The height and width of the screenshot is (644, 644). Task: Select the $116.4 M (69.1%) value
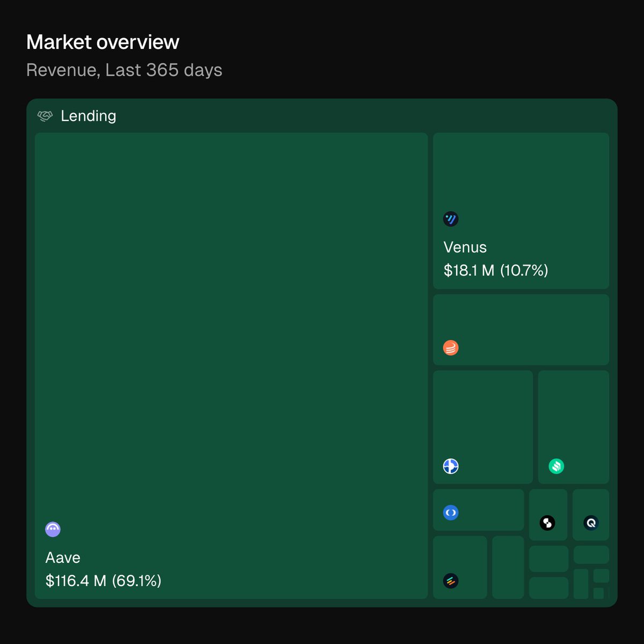[x=104, y=581]
